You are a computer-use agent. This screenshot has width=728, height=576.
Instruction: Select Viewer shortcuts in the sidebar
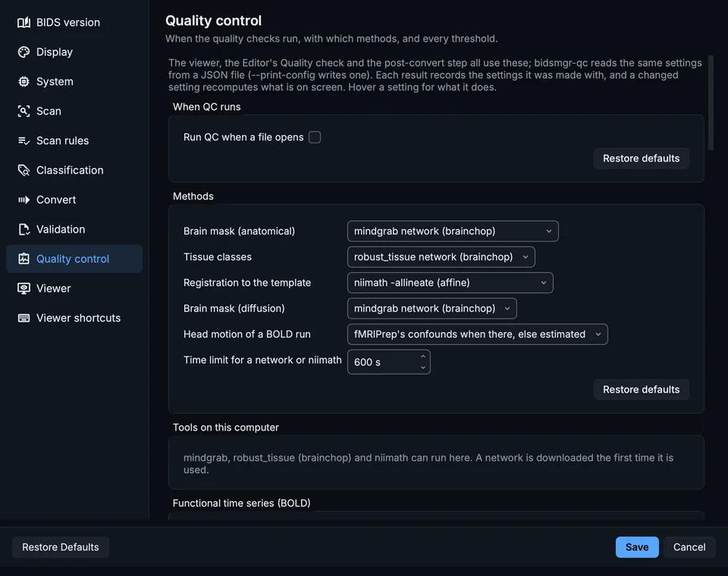tap(74, 318)
